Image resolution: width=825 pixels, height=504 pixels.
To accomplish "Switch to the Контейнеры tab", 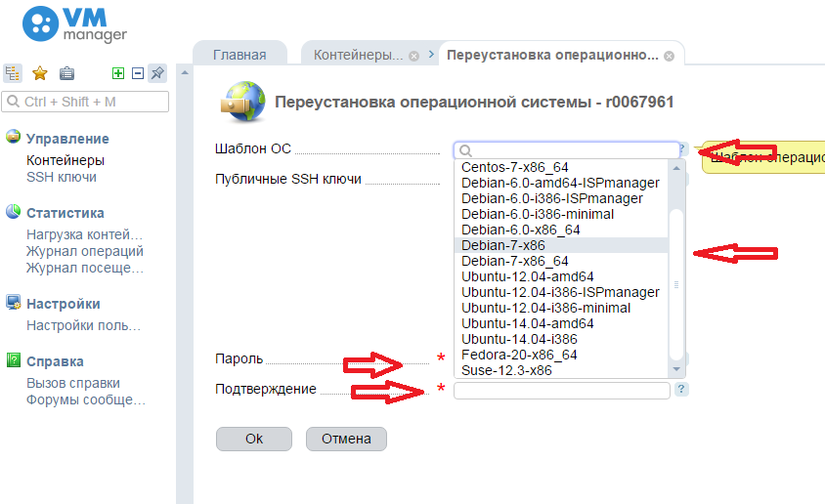I will point(358,55).
